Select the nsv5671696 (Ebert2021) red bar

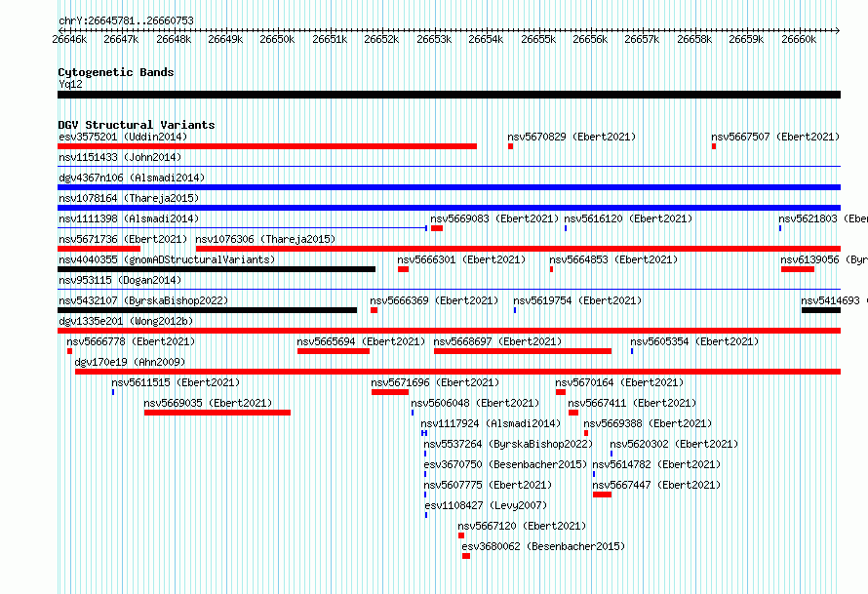coord(390,392)
